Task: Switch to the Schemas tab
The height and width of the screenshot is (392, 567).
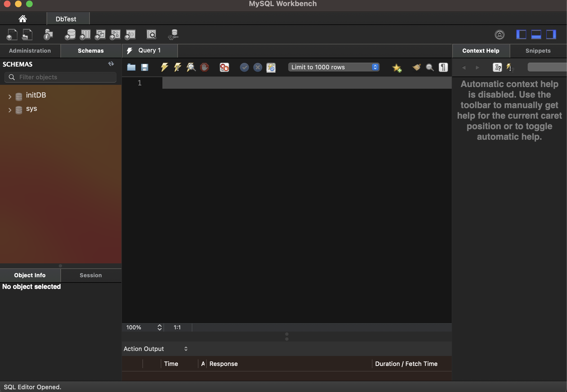Action: coord(91,51)
